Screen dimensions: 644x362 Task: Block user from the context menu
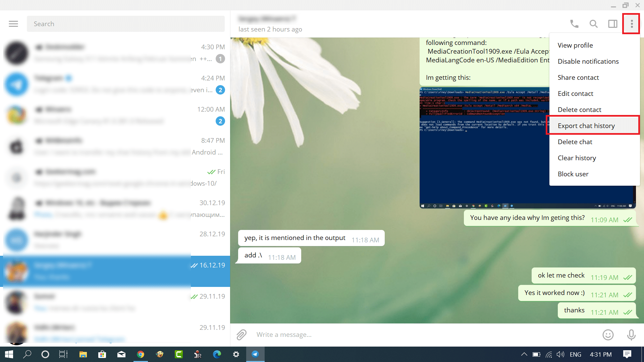click(573, 174)
